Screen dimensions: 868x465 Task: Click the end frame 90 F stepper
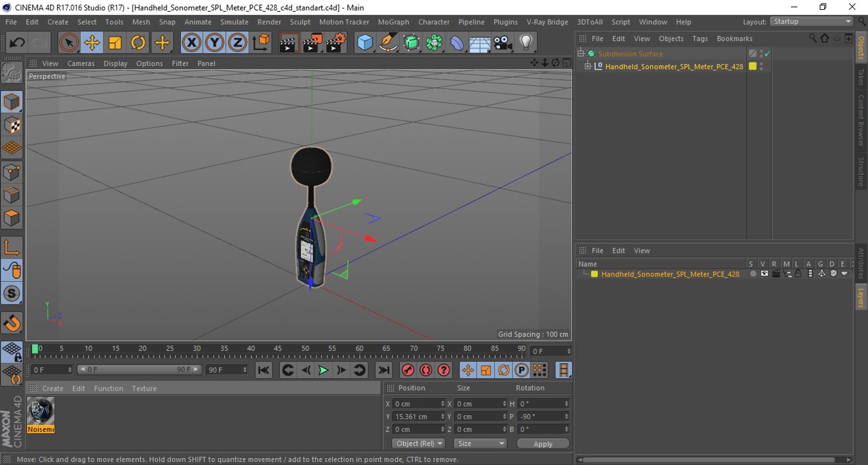pos(245,370)
